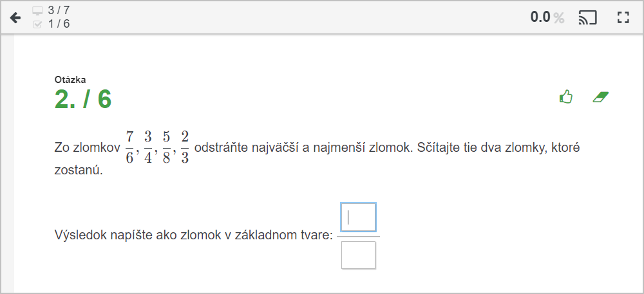Focus the numerator input box
The height and width of the screenshot is (294, 644).
358,217
